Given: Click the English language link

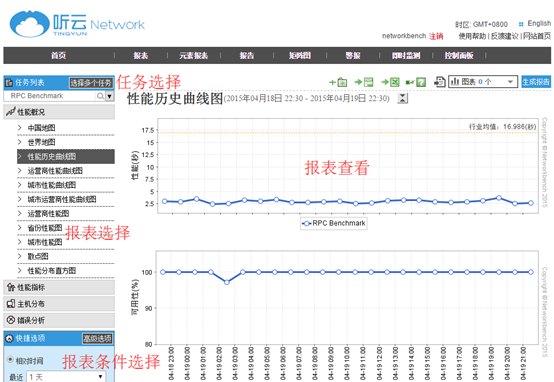Looking at the screenshot, I should tap(539, 24).
